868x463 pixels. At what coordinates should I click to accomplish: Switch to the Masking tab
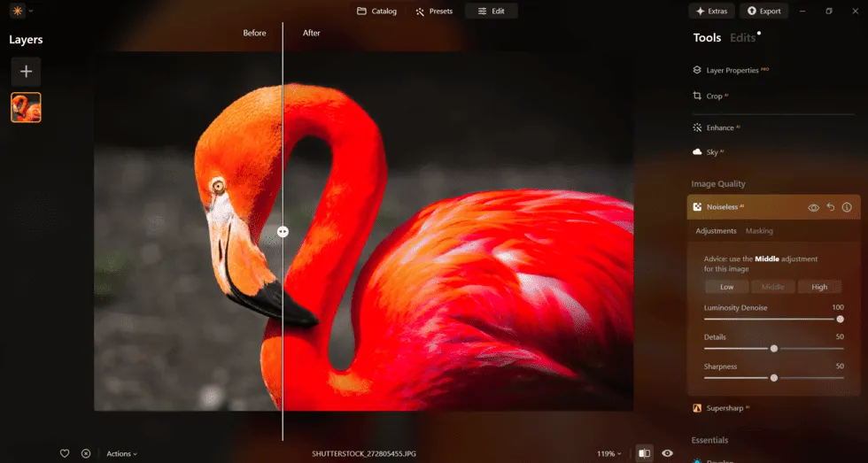759,231
